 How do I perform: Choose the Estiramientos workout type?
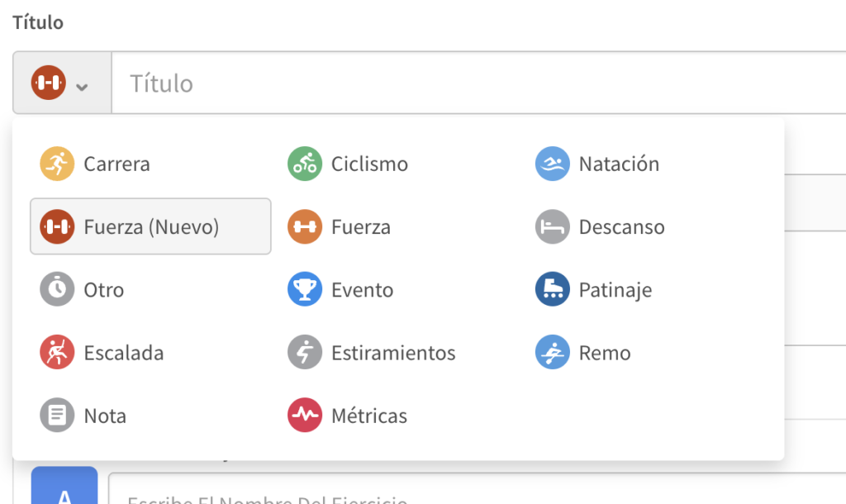pos(392,353)
